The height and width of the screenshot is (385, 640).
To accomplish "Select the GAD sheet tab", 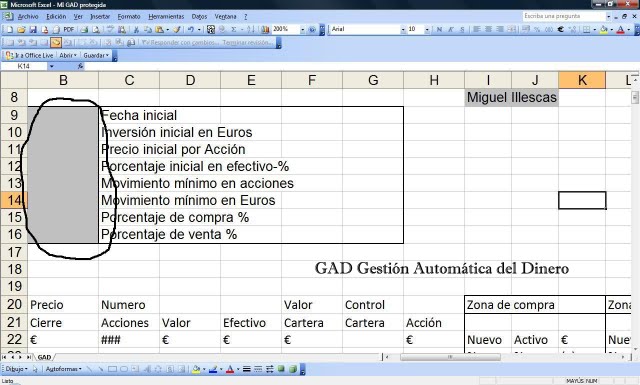I will [44, 357].
